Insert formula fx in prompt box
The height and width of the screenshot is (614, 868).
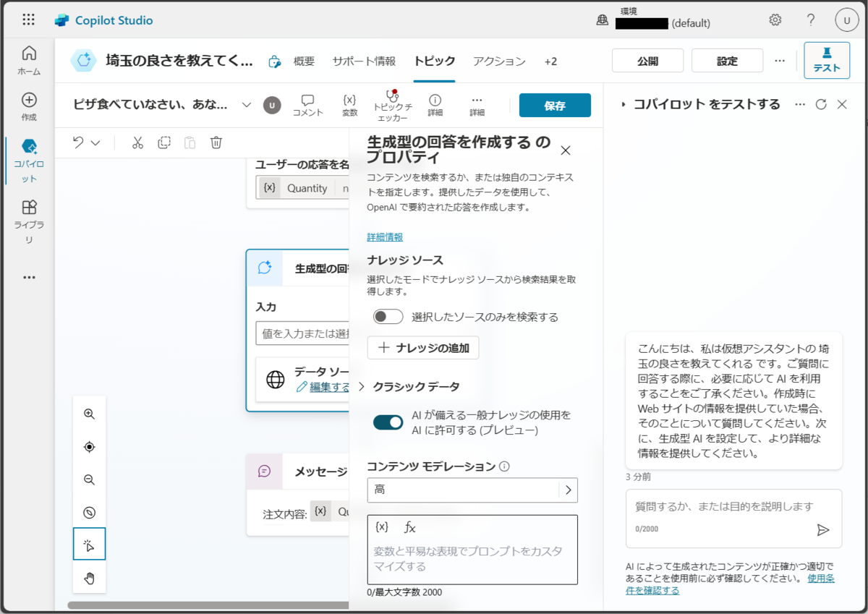coord(409,527)
